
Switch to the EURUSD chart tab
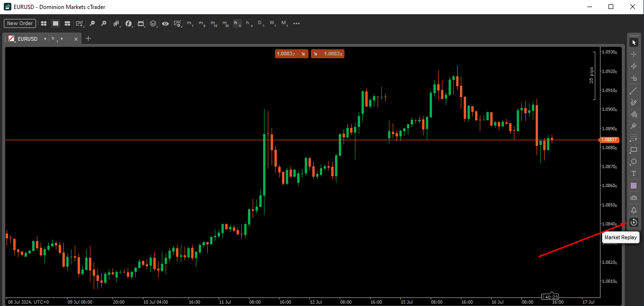pyautogui.click(x=28, y=39)
